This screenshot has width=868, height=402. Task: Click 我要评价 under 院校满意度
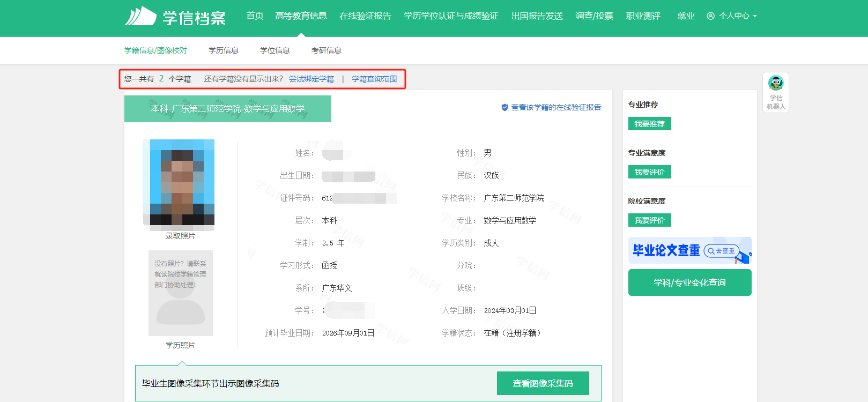coord(650,220)
